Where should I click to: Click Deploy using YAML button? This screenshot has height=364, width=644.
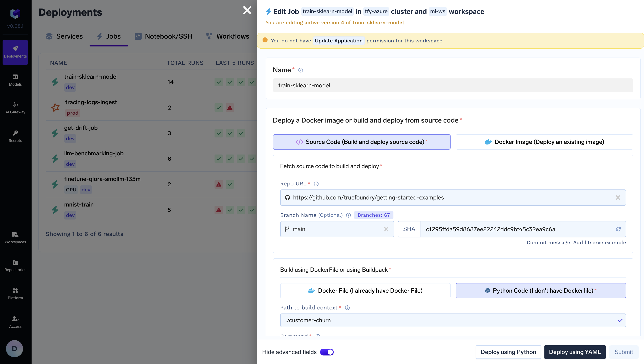click(574, 352)
